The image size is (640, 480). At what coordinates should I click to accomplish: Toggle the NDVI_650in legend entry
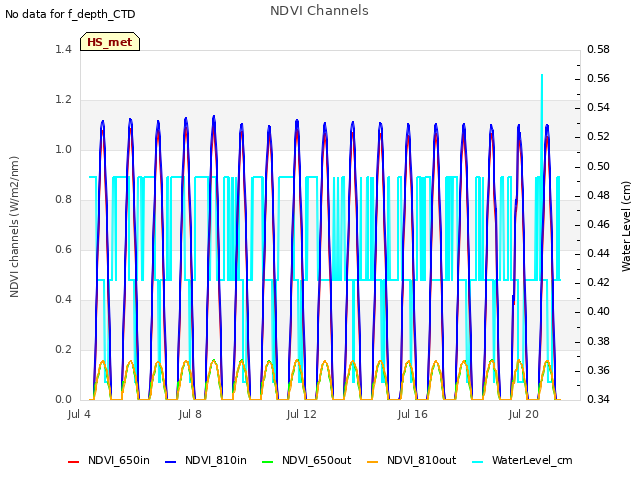pyautogui.click(x=109, y=461)
